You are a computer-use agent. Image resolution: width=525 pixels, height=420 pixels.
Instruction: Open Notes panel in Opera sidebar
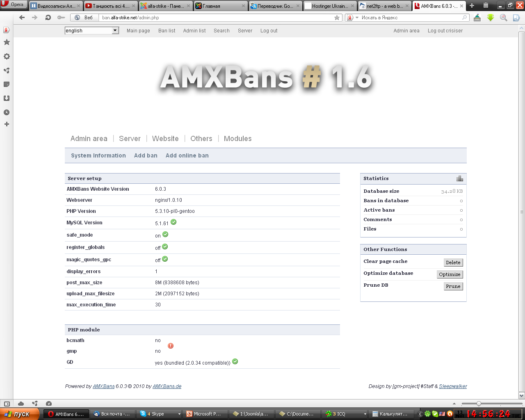point(7,84)
